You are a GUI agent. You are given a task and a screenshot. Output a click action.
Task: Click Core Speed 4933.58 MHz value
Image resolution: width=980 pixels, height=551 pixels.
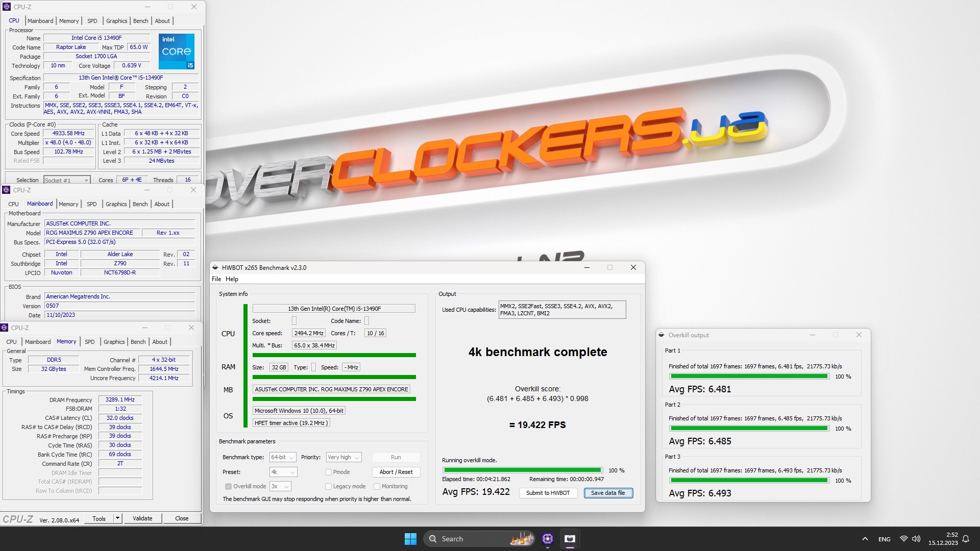68,133
